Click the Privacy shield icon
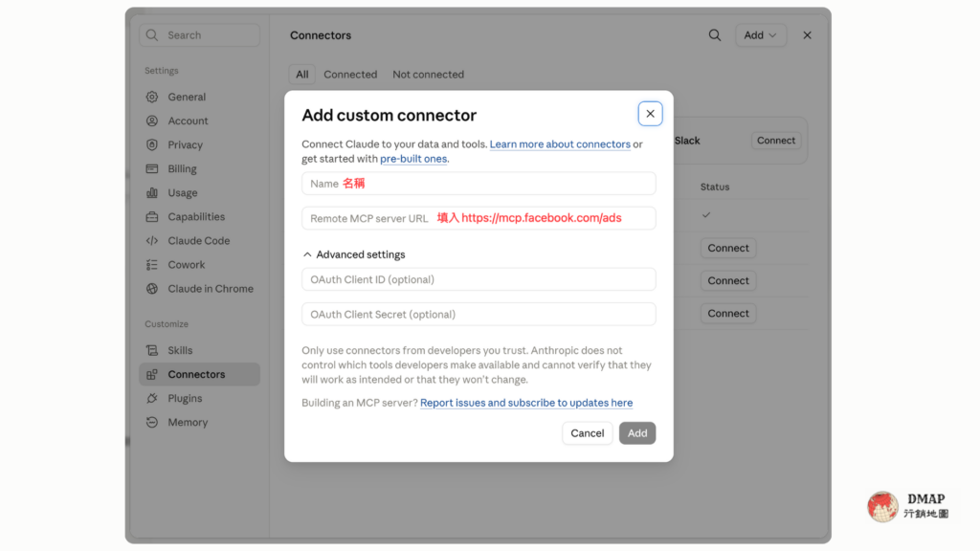Image resolution: width=980 pixels, height=551 pixels. coord(152,145)
